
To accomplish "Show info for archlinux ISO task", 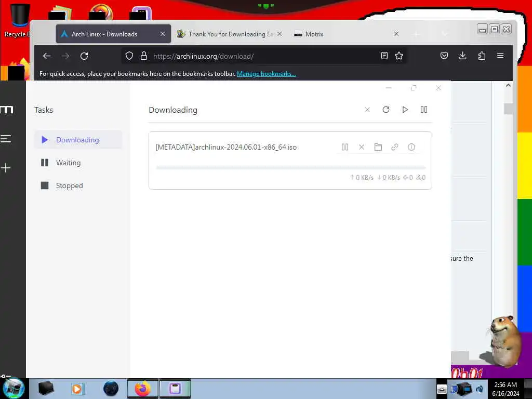I will tap(411, 147).
